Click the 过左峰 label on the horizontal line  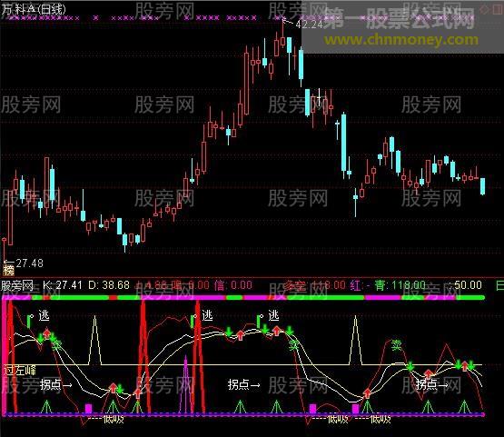20,371
